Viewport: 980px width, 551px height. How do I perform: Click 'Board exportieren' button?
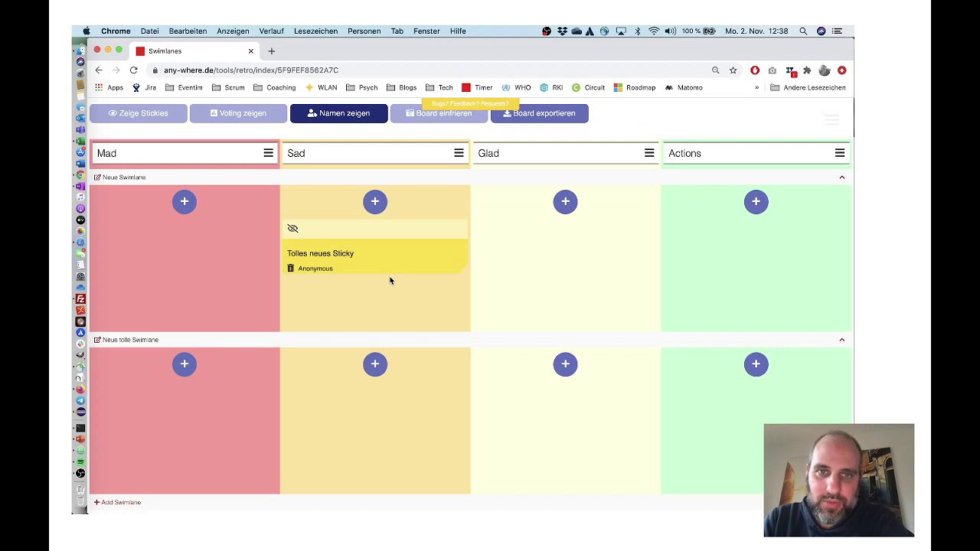pos(539,113)
